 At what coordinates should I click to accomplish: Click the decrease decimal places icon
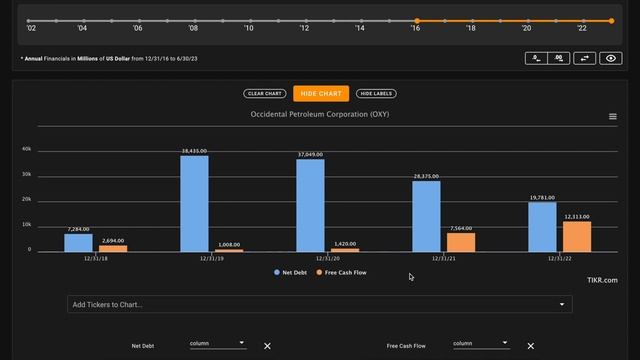(x=536, y=58)
